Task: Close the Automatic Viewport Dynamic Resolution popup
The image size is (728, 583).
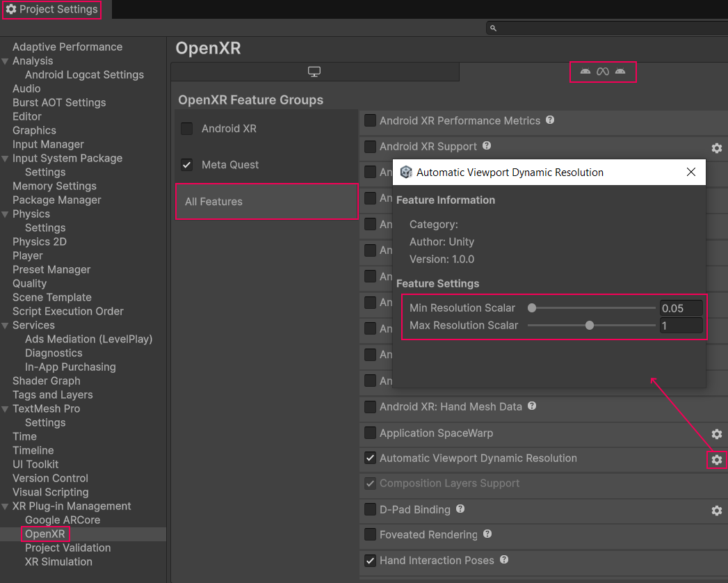Action: tap(690, 172)
